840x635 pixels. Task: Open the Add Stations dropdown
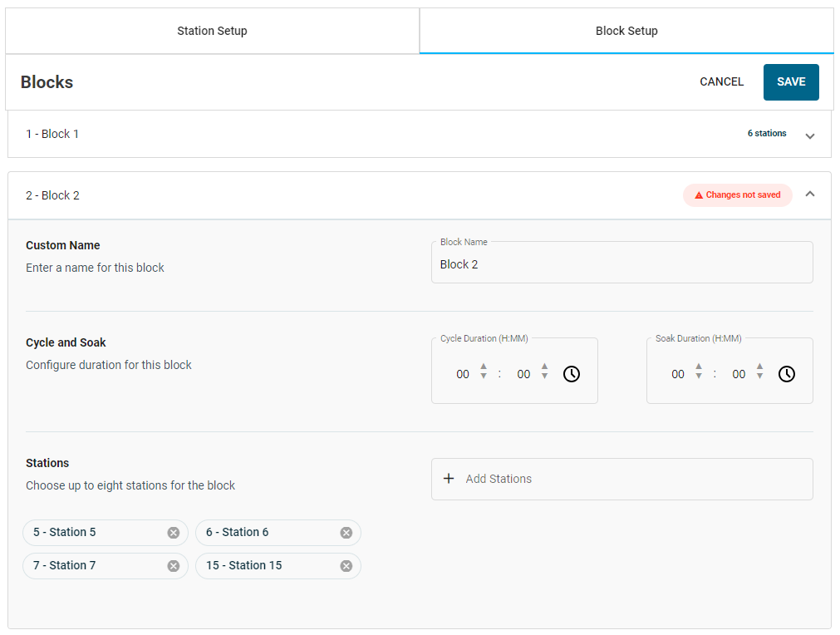(621, 479)
